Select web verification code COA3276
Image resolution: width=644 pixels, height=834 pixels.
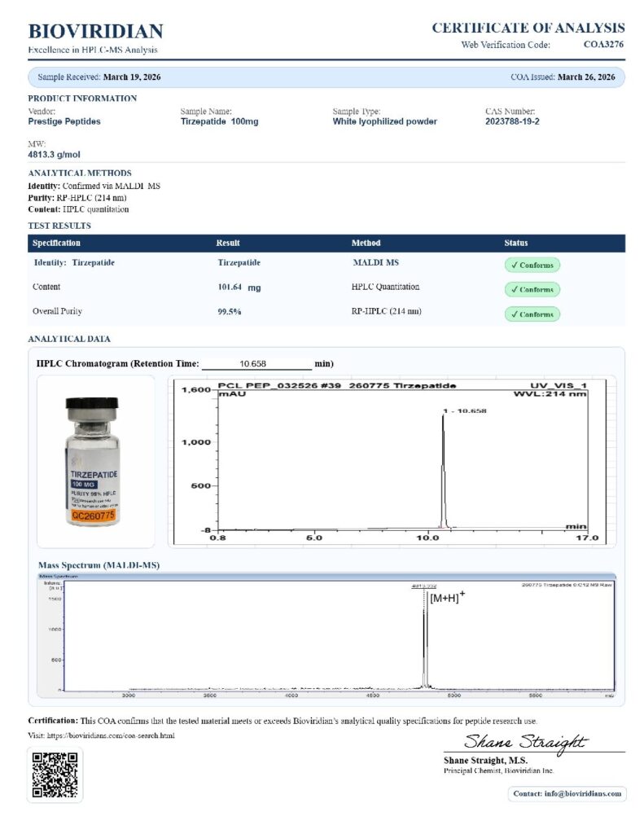pos(603,45)
